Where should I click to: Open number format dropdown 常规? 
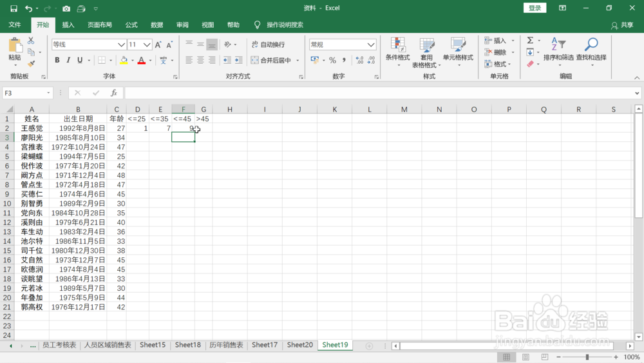click(x=371, y=44)
